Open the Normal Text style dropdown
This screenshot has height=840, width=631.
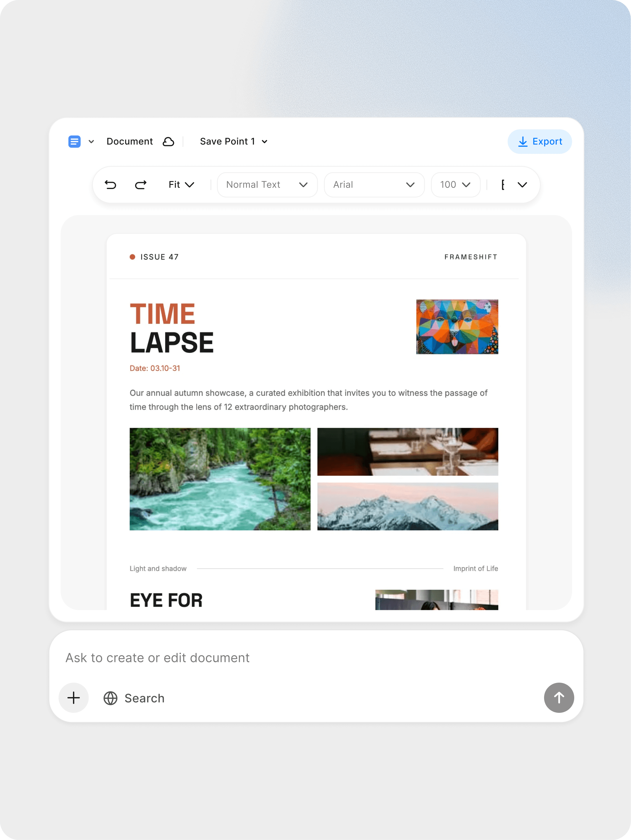click(267, 185)
